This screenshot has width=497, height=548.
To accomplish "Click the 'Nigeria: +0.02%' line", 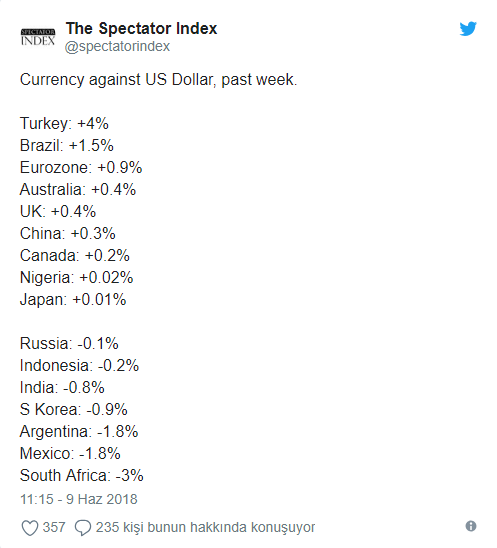I will pos(77,278).
